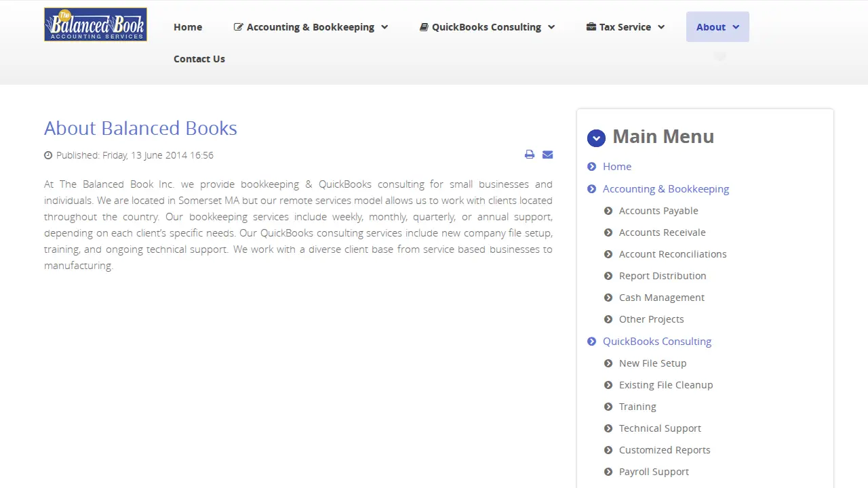Select Customized Reports in the sidebar

tap(665, 450)
